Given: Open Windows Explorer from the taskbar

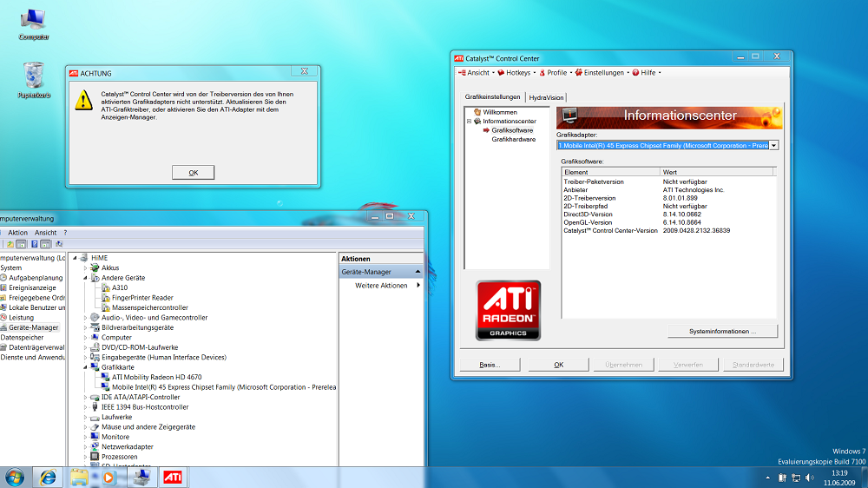Looking at the screenshot, I should point(79,478).
